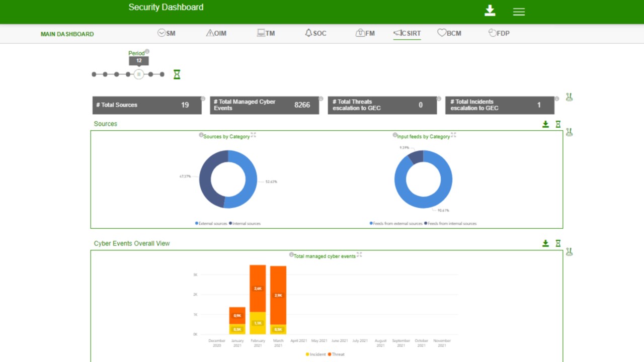Open the FDP tab
644x362 pixels.
(x=499, y=33)
